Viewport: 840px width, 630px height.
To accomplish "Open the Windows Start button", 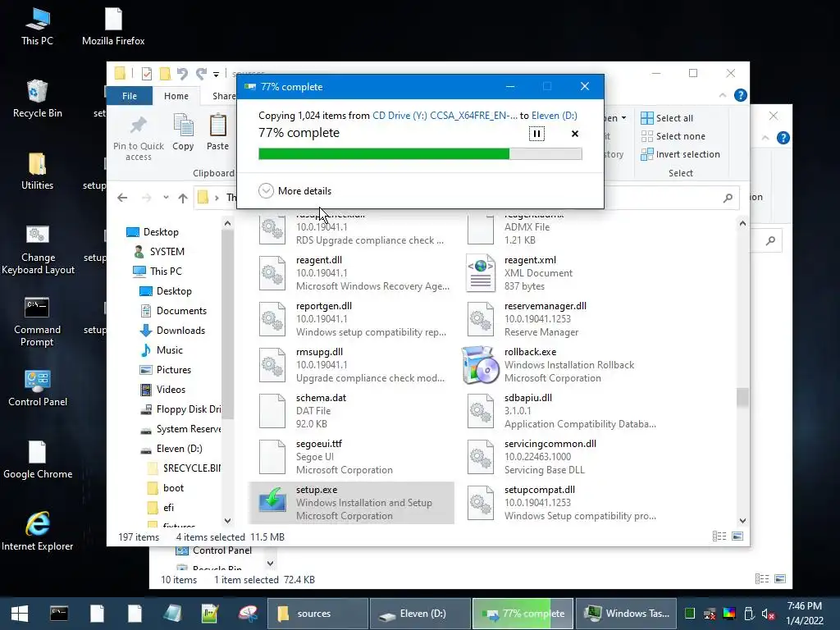I will click(x=20, y=614).
